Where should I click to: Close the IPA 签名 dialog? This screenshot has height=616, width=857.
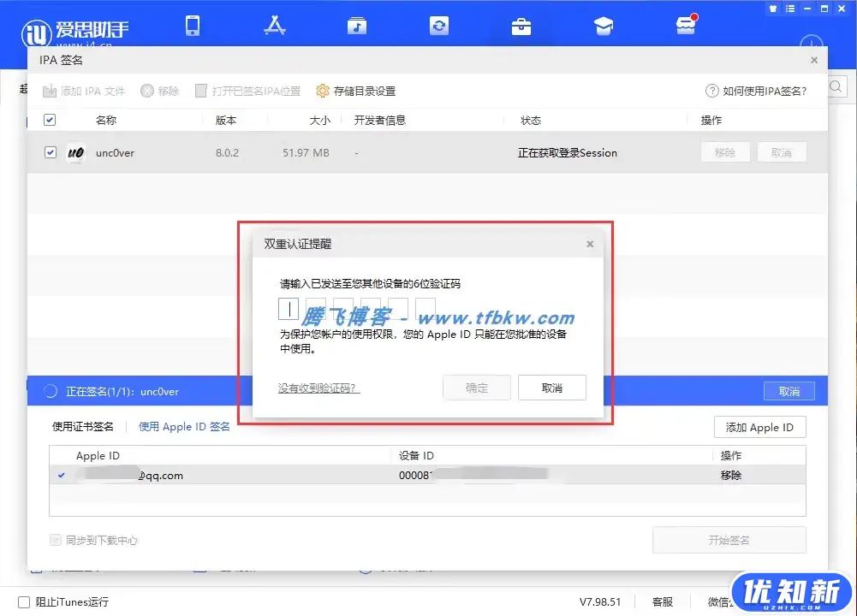[x=814, y=60]
